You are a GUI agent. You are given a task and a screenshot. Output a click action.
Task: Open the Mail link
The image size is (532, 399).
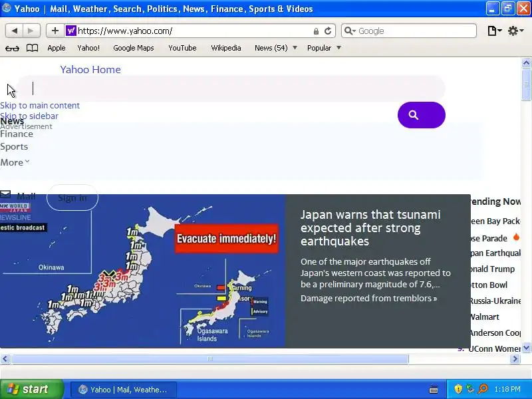point(26,196)
